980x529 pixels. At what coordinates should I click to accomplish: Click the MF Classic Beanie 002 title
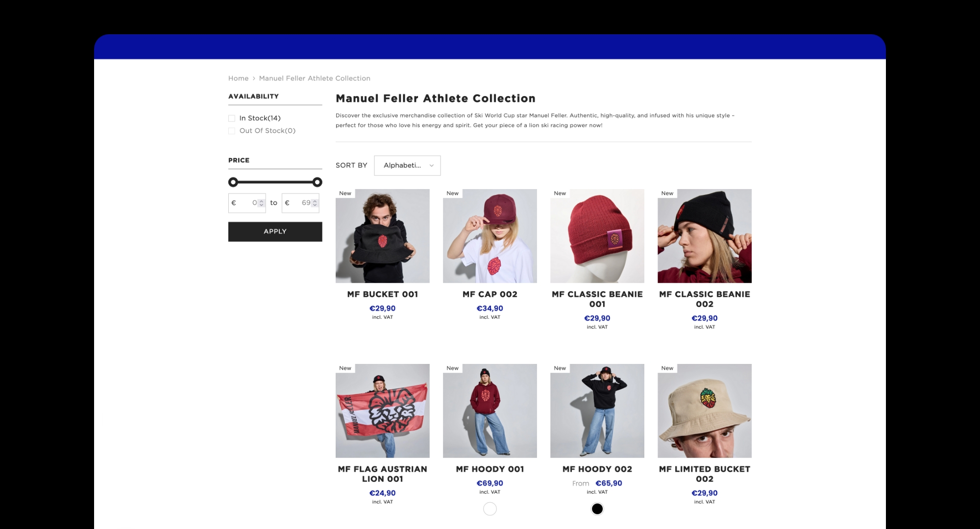tap(705, 299)
